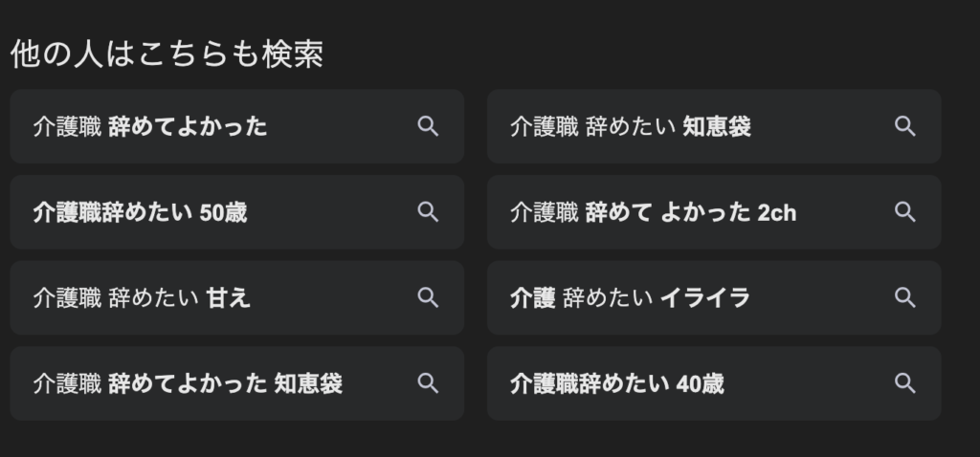Click the bold text 2ch
Viewport: 980px width, 457px height.
[777, 213]
